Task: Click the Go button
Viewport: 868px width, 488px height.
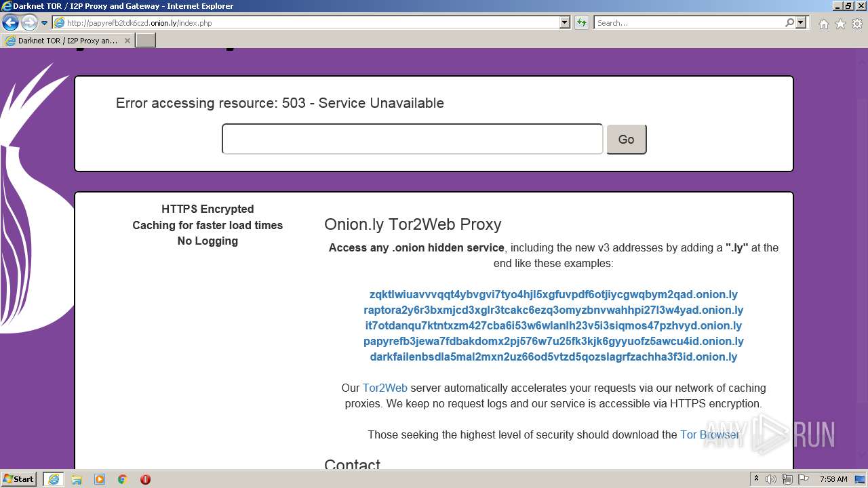Action: pos(626,139)
